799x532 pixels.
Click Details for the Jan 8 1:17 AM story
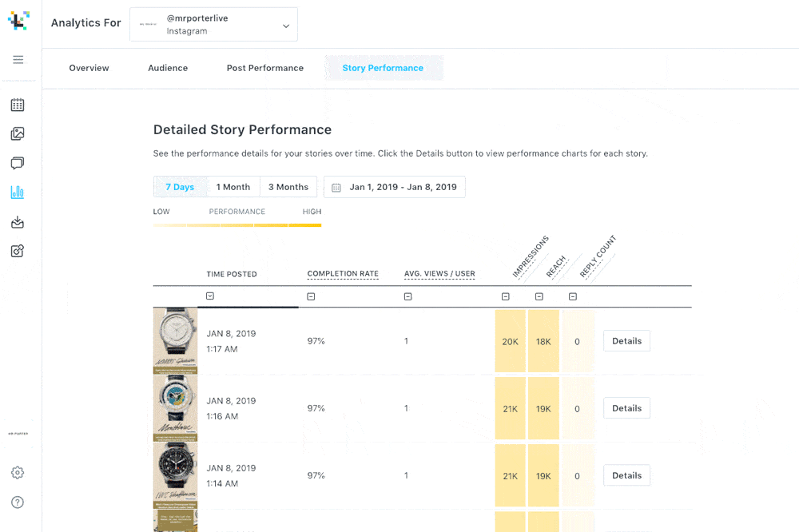pos(626,340)
